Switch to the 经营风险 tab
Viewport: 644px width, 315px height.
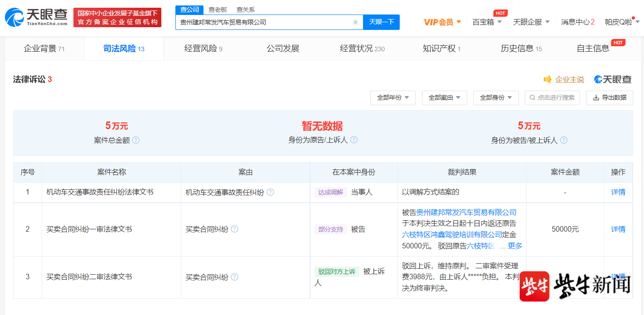[x=203, y=48]
